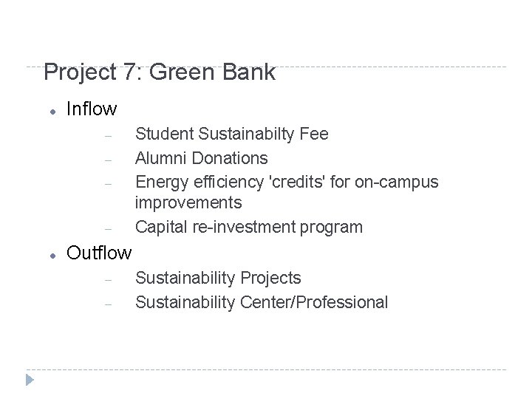Click the Sustainability Center/Professional text
This screenshot has width=532, height=399.
(261, 301)
